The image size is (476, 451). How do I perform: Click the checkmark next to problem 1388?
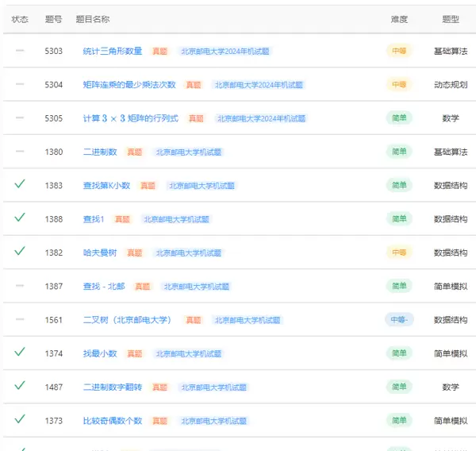20,218
